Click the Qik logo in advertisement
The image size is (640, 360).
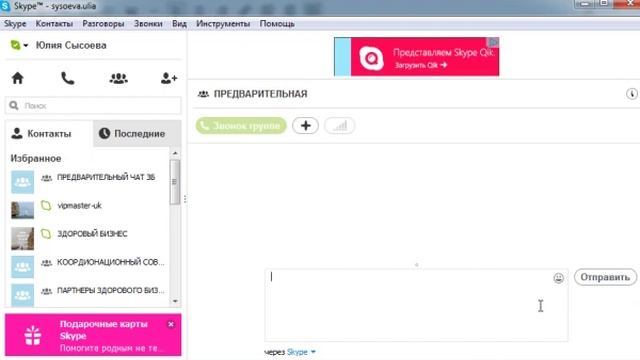click(371, 58)
